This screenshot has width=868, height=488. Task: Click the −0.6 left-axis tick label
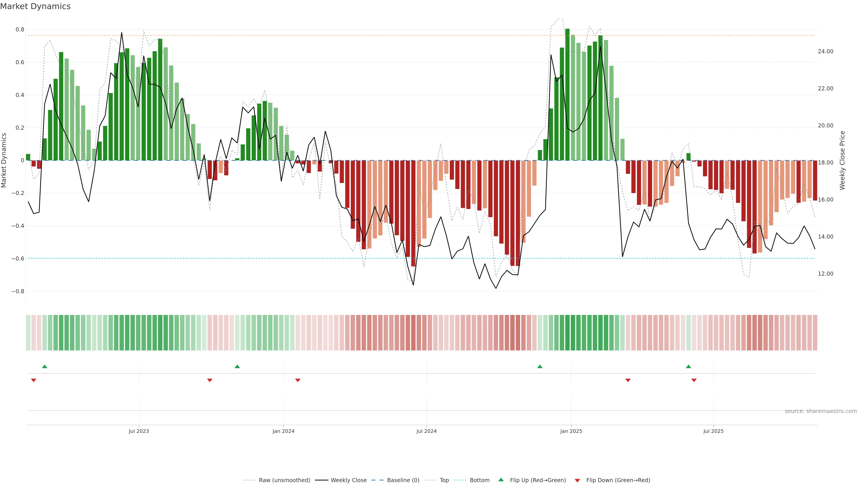point(18,259)
